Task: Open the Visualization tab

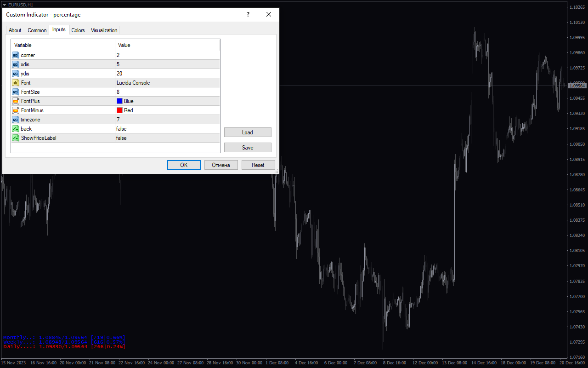Action: pos(104,30)
